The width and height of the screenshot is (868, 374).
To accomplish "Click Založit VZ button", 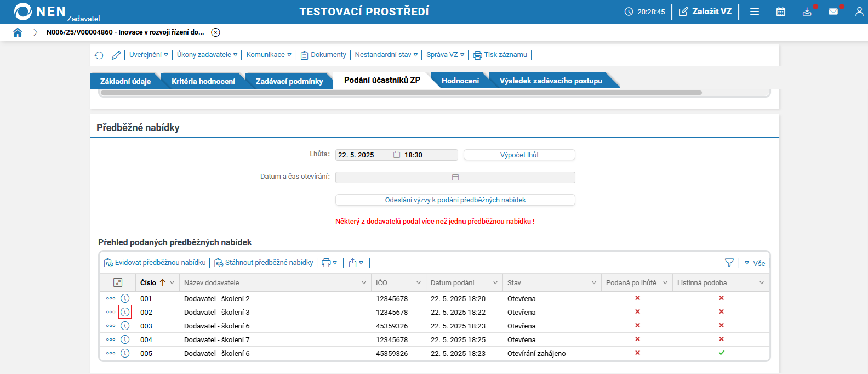I will click(x=705, y=12).
